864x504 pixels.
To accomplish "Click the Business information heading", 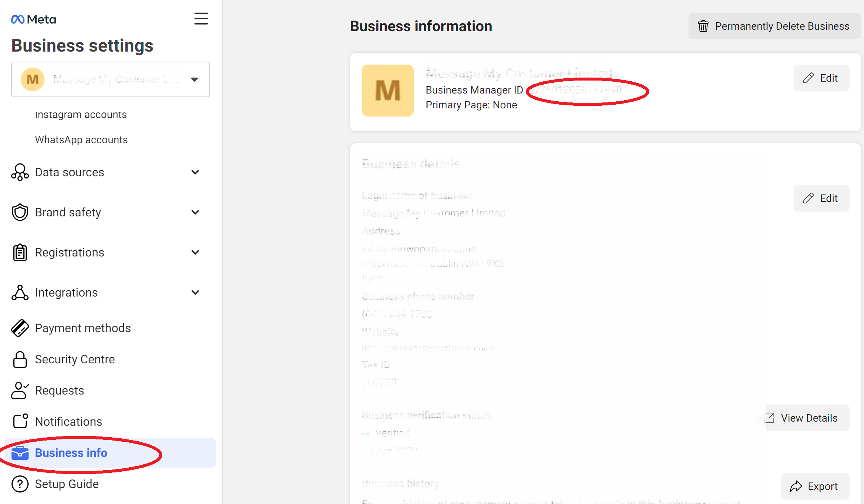I will (421, 26).
